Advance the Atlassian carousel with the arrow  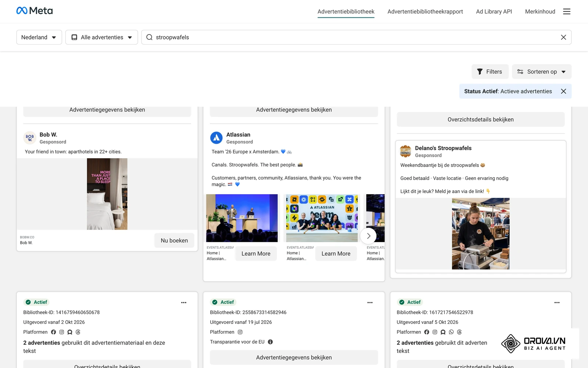pyautogui.click(x=368, y=236)
